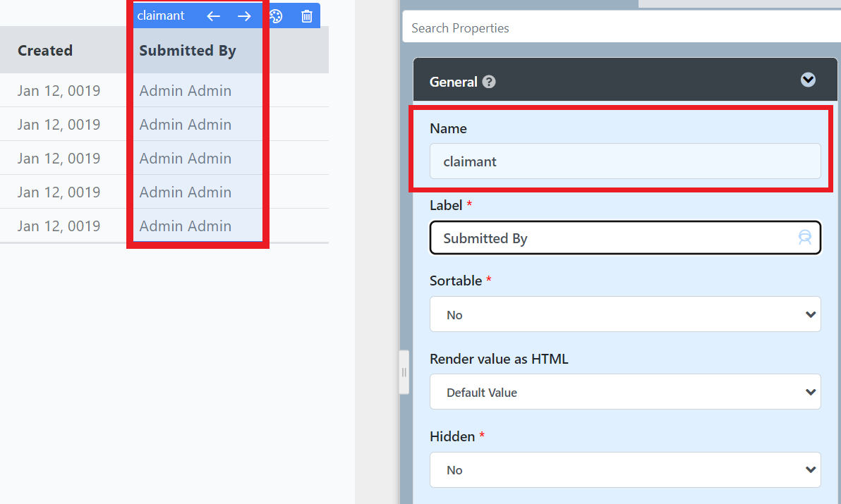Move the claimant column left
This screenshot has height=504, width=841.
point(214,16)
